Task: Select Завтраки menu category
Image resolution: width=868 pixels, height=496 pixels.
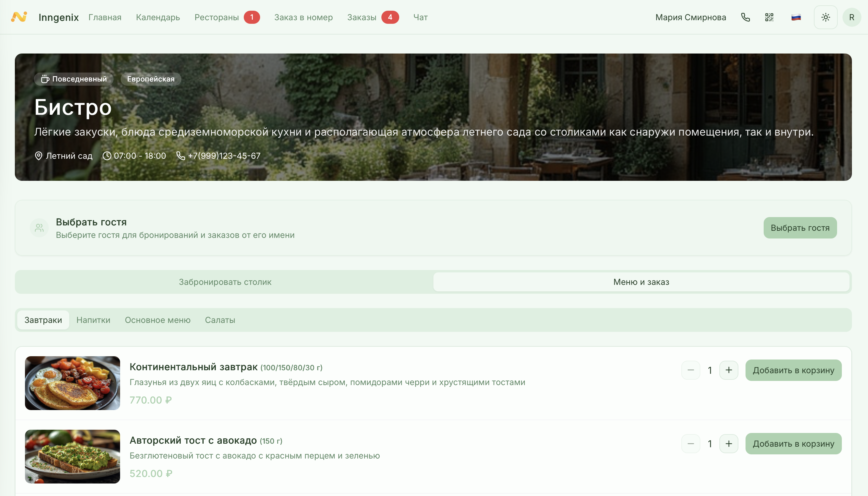Action: 43,320
